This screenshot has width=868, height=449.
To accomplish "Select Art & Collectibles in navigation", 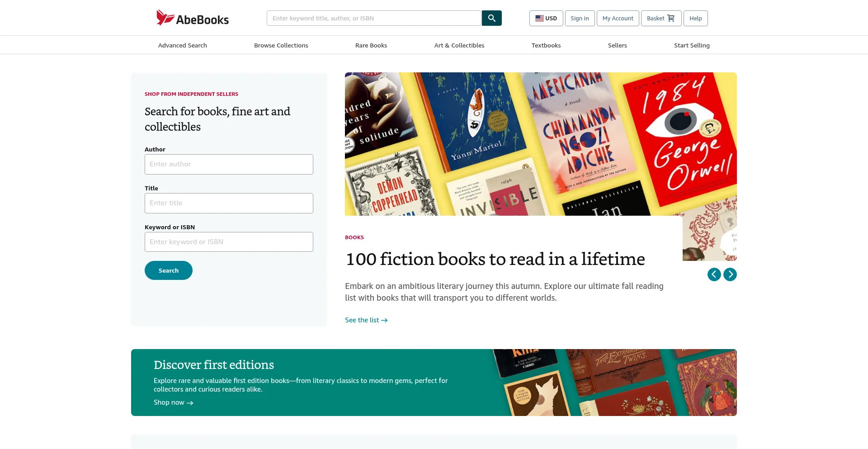I will pos(459,45).
